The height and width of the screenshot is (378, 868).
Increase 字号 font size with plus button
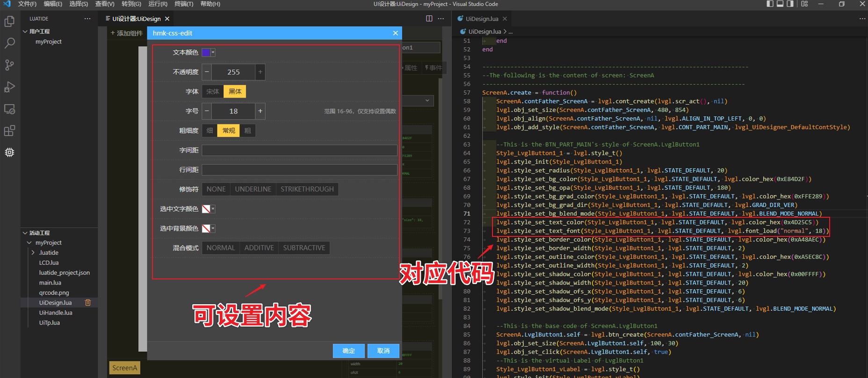260,111
